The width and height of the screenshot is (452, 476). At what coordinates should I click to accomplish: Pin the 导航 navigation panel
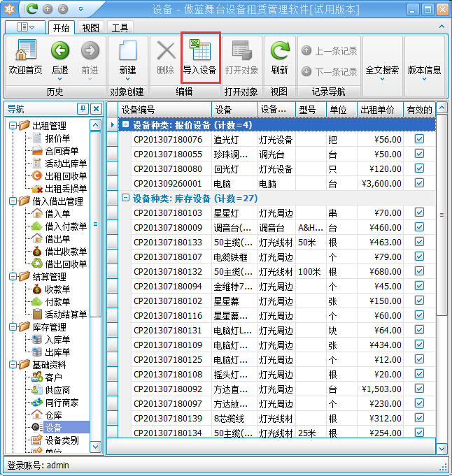83,108
